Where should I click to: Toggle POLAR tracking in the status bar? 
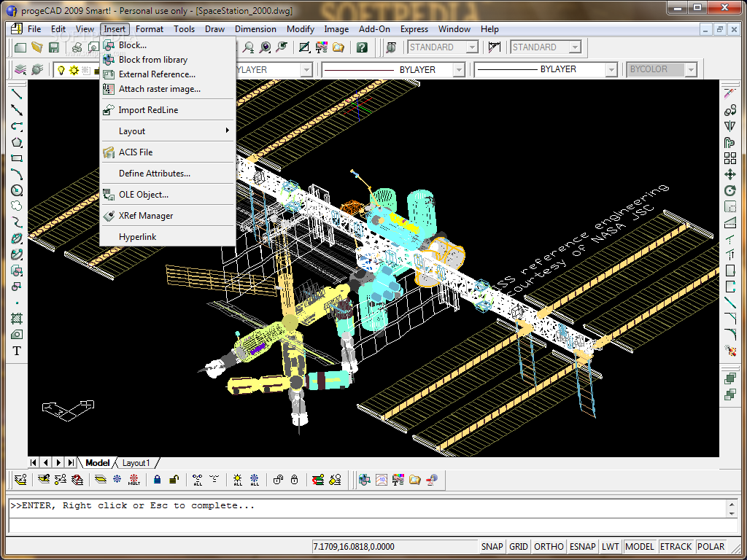click(711, 547)
